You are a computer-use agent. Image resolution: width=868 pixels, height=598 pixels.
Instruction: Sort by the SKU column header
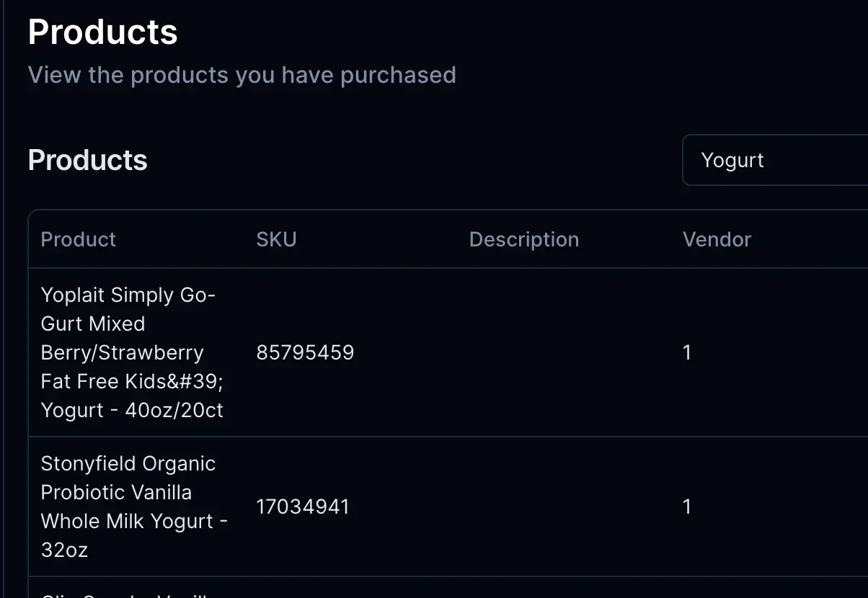(276, 239)
